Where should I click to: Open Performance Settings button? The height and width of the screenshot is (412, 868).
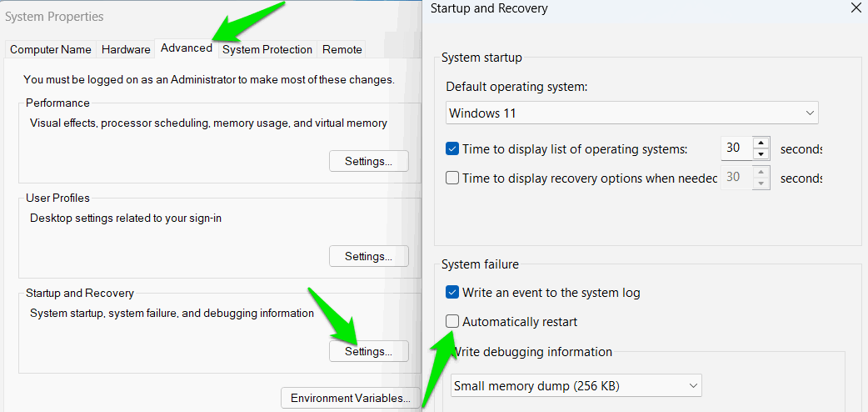(x=369, y=161)
